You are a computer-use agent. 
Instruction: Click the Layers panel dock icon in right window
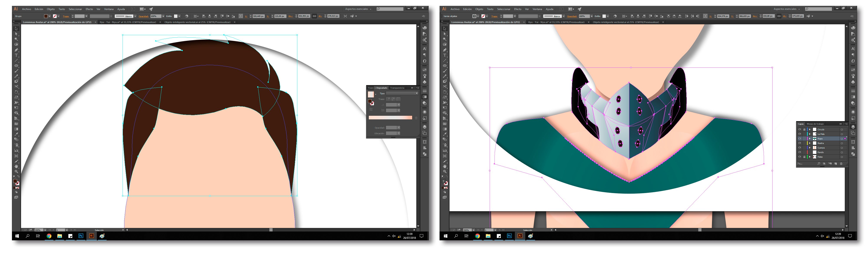coord(853,127)
